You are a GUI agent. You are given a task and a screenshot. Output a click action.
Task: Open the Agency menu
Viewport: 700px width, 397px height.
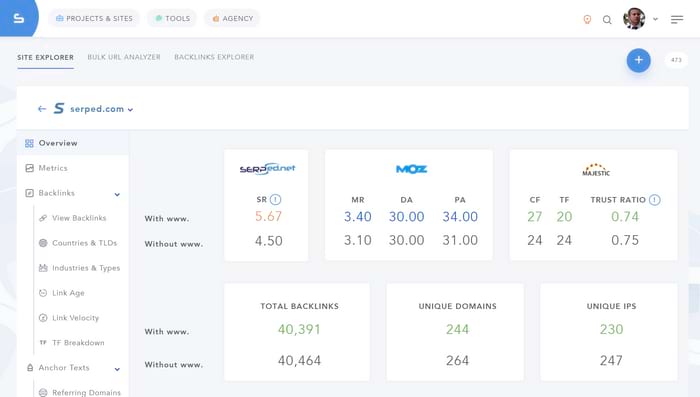click(233, 18)
